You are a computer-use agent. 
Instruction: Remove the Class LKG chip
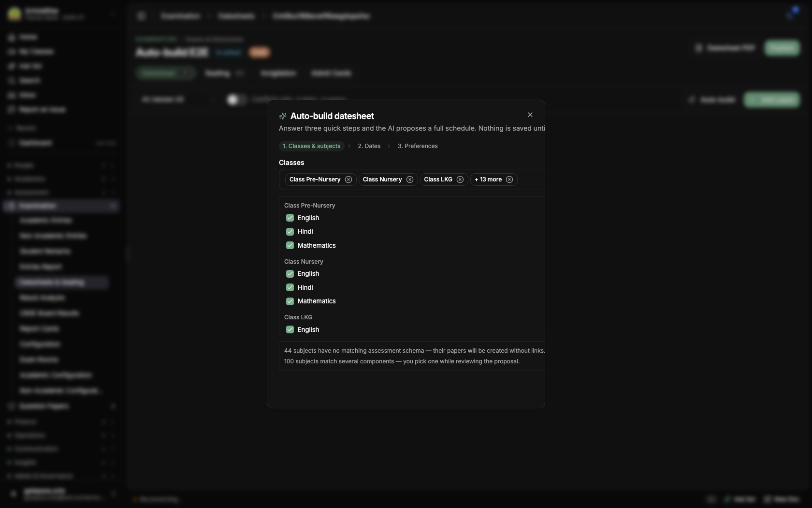coord(460,179)
